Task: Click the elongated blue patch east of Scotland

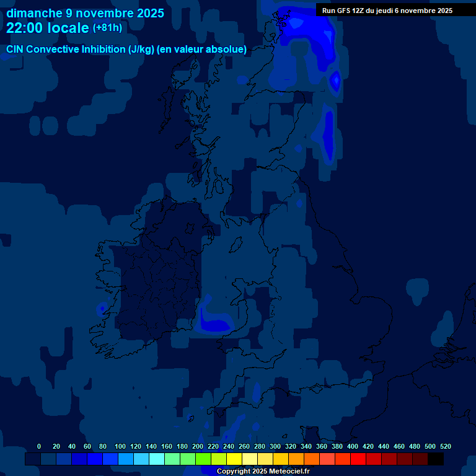Action: (x=328, y=136)
